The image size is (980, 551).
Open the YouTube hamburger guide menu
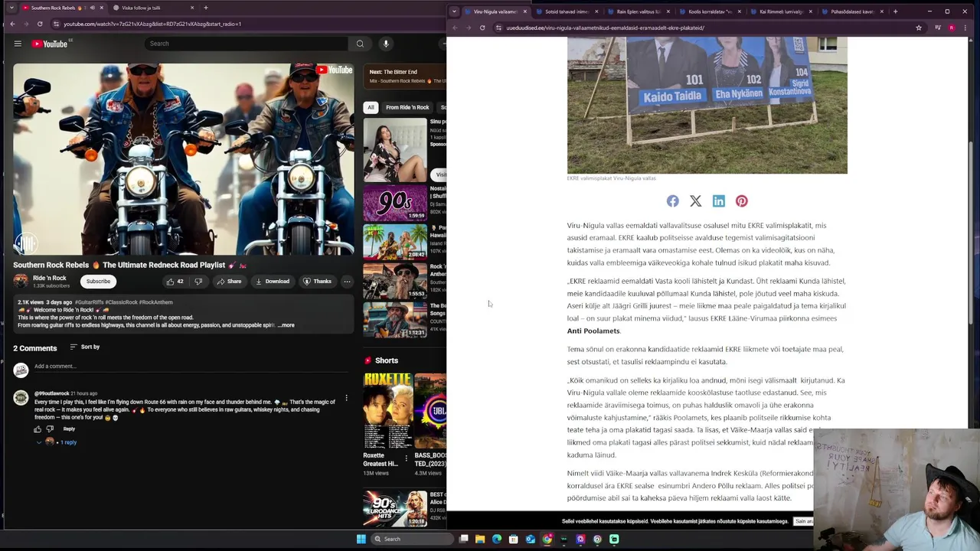[18, 44]
